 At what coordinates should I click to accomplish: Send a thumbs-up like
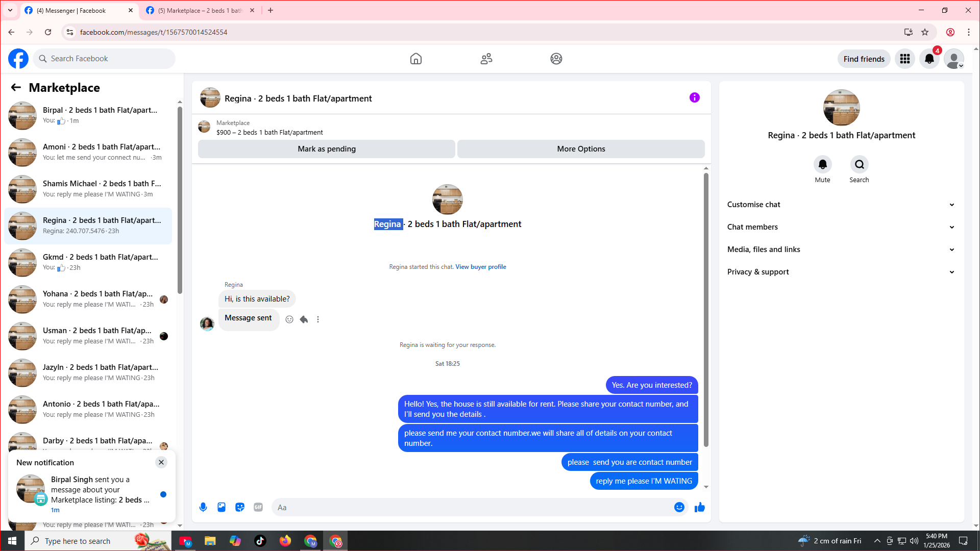(x=700, y=507)
